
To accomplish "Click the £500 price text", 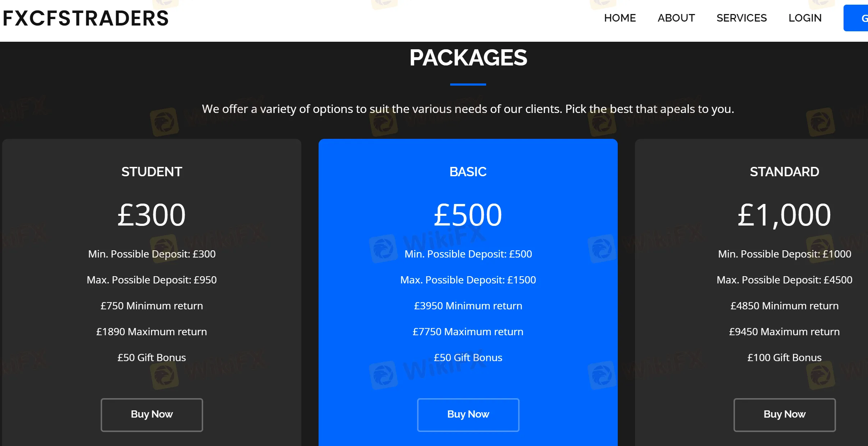I will click(468, 215).
